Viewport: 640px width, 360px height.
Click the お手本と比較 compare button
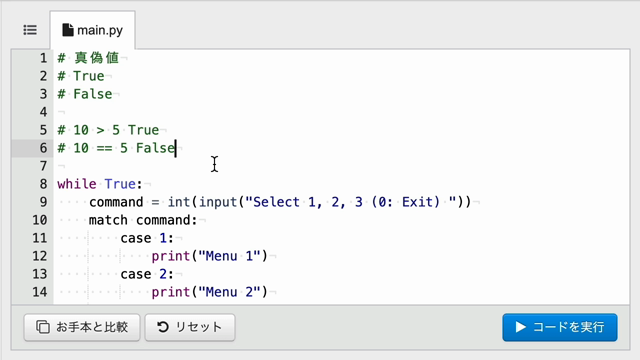point(82,327)
